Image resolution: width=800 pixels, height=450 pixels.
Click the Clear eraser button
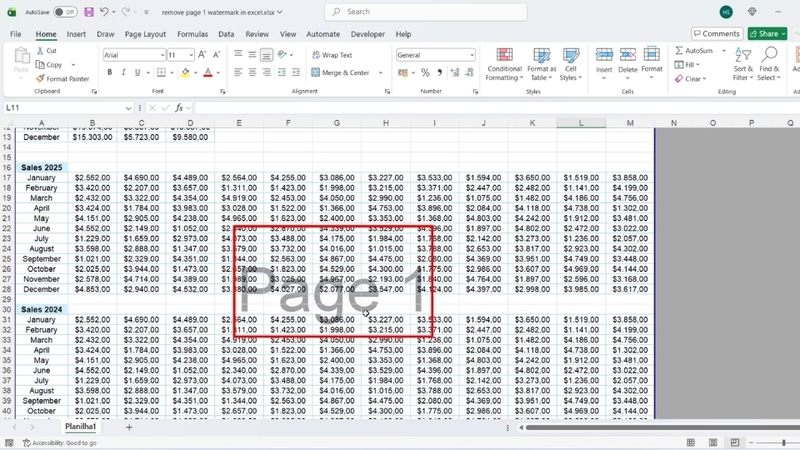(x=690, y=79)
